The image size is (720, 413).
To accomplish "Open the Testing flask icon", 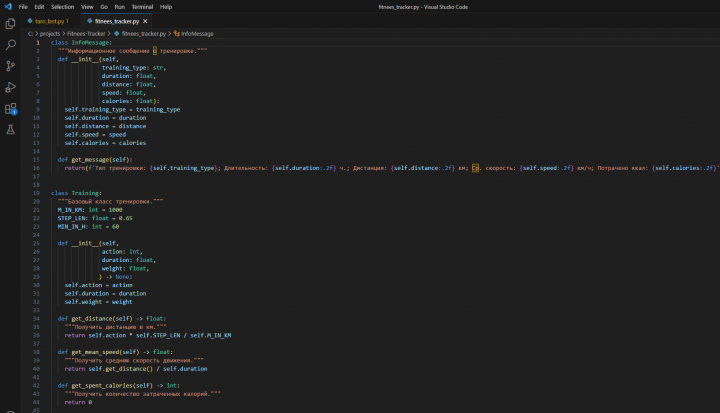I will click(10, 130).
